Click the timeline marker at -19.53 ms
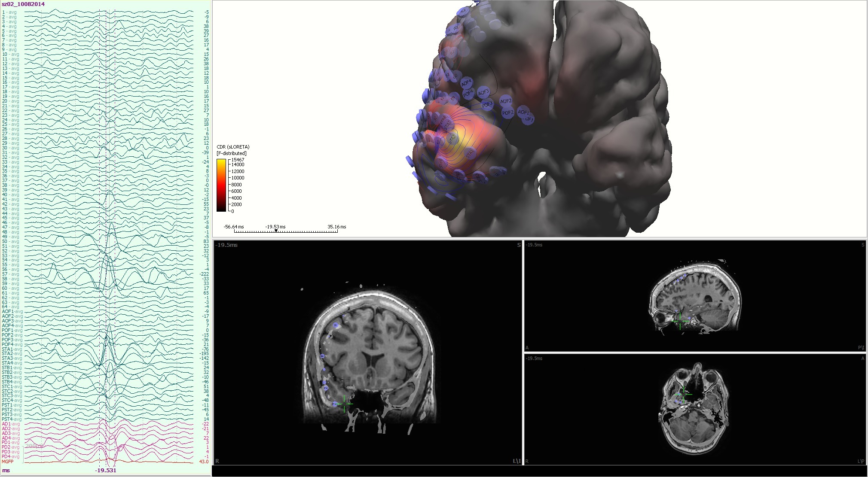Screen dimensions: 868x477 pos(276,231)
